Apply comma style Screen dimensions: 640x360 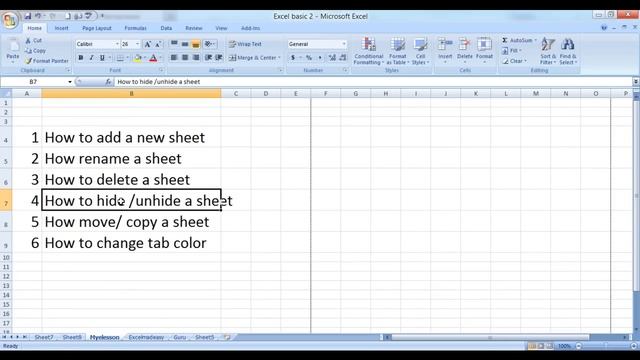(x=320, y=58)
